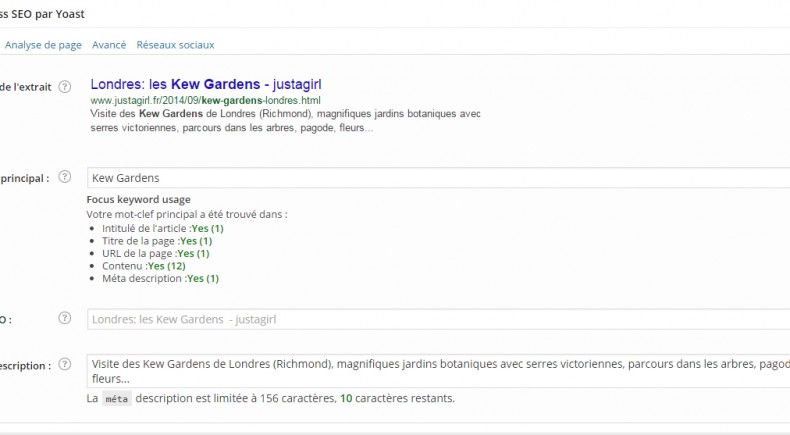The width and height of the screenshot is (790, 435).
Task: Focus the meta description textarea
Action: click(x=438, y=371)
